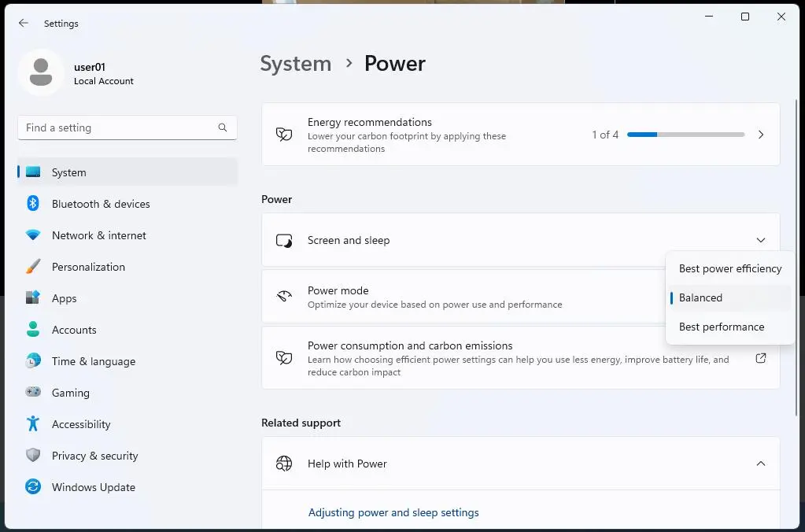
Task: Maximize the Settings window
Action: [x=745, y=17]
